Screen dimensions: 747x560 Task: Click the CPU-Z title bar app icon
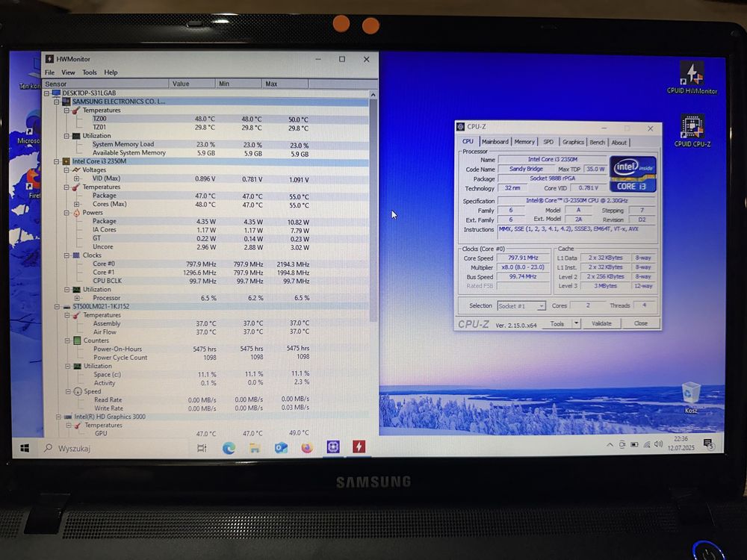click(460, 127)
